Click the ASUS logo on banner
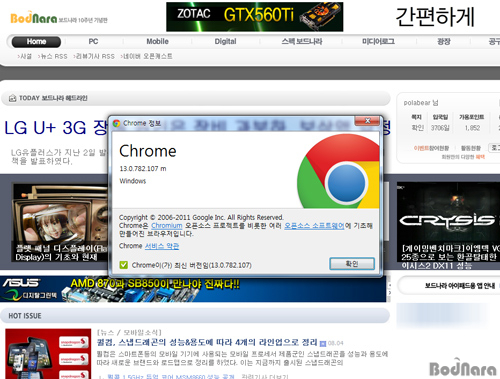 [22, 283]
